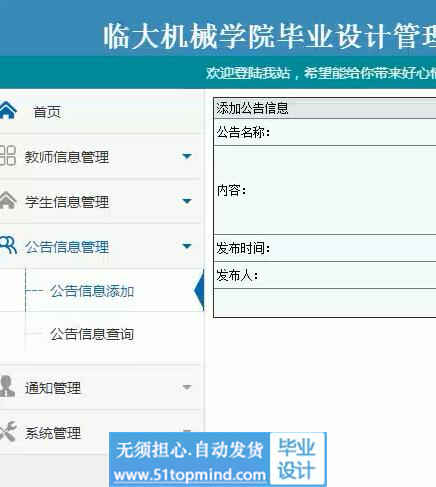Click the 公告名称 field row
This screenshot has width=436, height=487.
pos(325,132)
